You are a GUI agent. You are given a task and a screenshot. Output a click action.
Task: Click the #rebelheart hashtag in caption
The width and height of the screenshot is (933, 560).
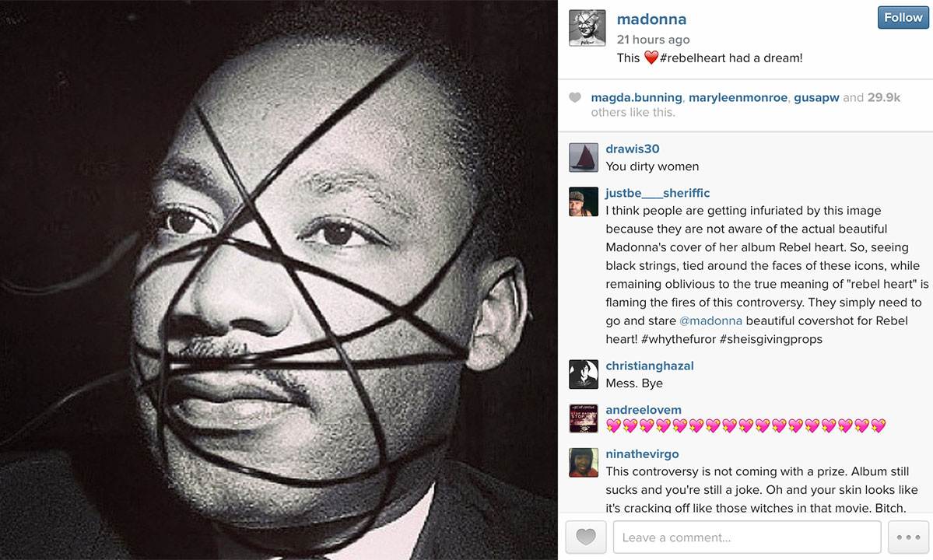tap(694, 58)
